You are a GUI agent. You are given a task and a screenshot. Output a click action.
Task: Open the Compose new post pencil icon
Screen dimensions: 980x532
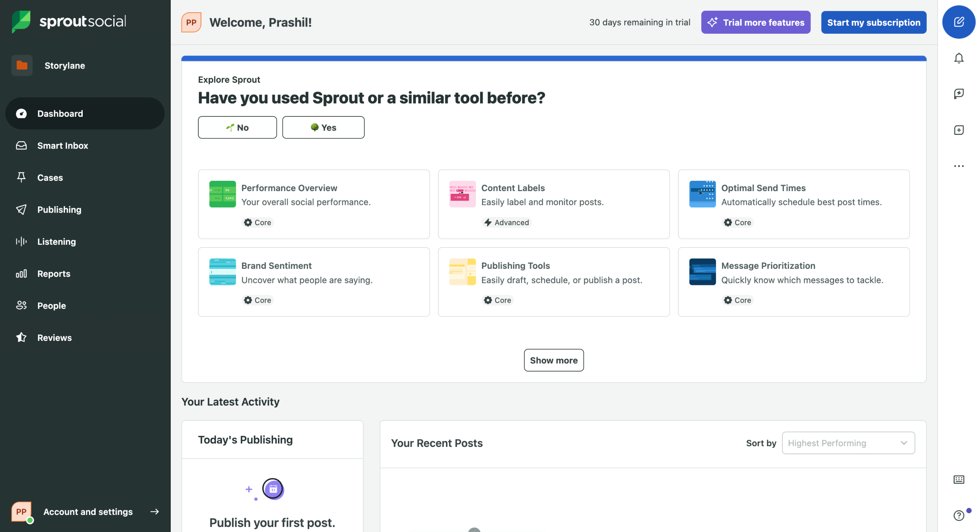(958, 22)
